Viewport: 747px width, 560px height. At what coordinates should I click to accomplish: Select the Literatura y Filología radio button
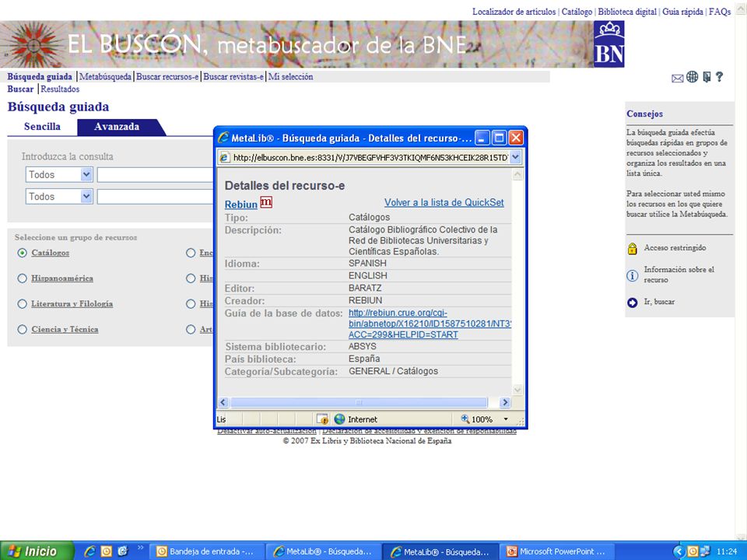[22, 304]
